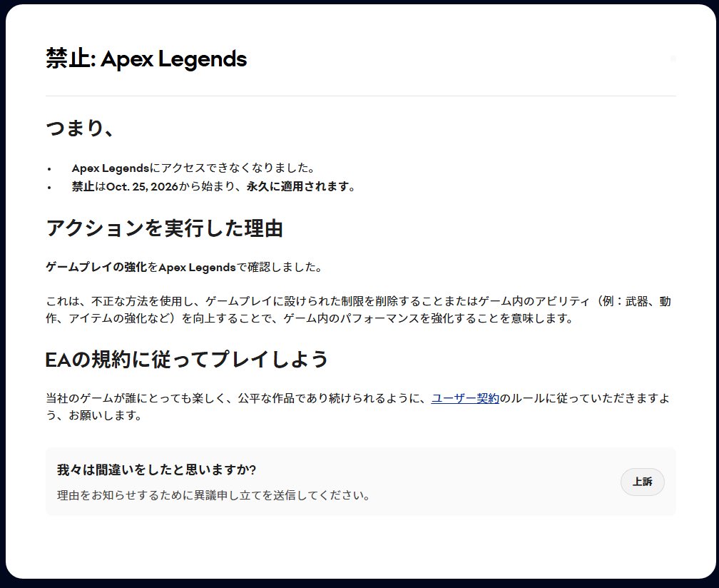This screenshot has width=719, height=588.
Task: Click the 禁止: Apex Legends heading
Action: tap(146, 59)
